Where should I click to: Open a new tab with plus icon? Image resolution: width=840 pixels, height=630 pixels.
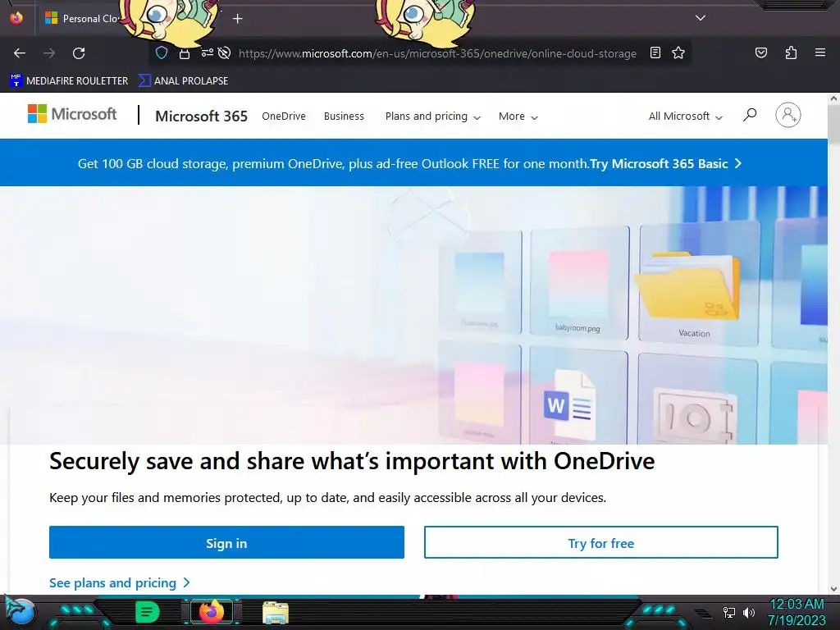pyautogui.click(x=237, y=19)
